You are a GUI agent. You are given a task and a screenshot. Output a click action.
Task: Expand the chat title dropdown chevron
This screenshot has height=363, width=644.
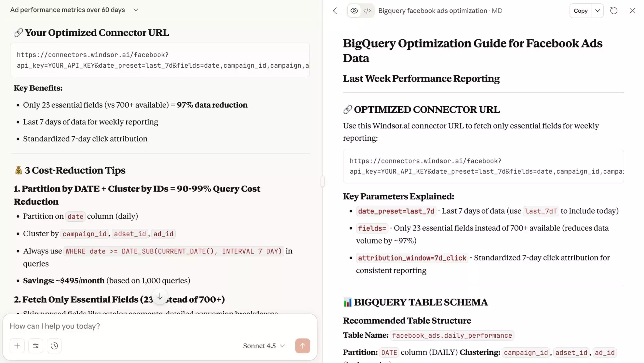click(136, 10)
